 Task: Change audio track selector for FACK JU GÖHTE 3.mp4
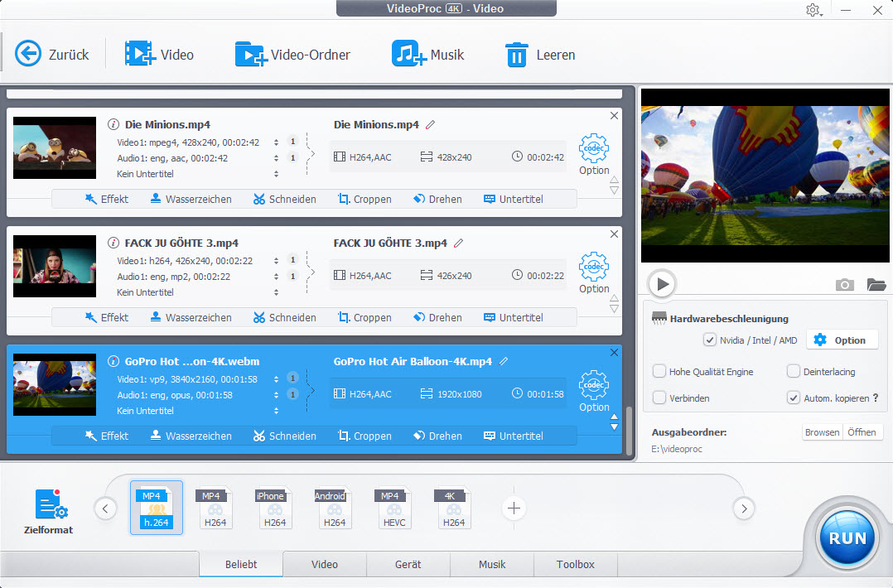[x=276, y=276]
